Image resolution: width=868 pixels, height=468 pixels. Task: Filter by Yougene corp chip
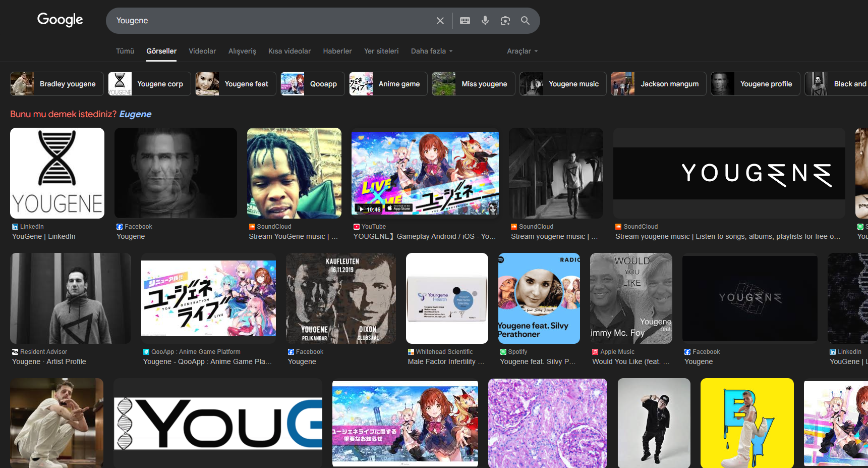click(x=149, y=84)
